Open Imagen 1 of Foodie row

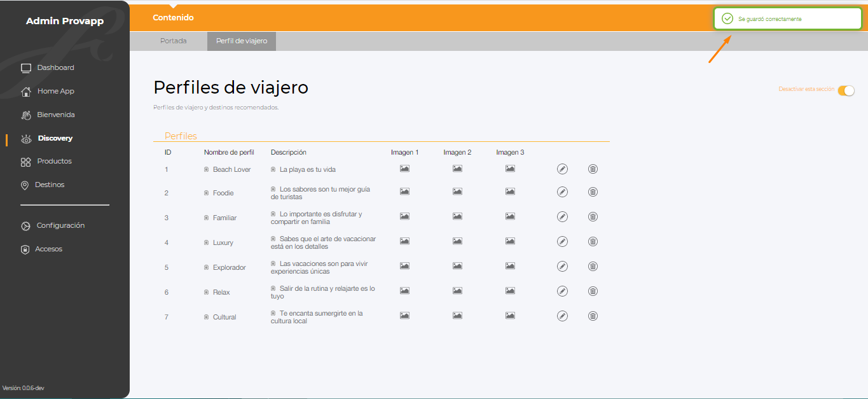pos(404,191)
